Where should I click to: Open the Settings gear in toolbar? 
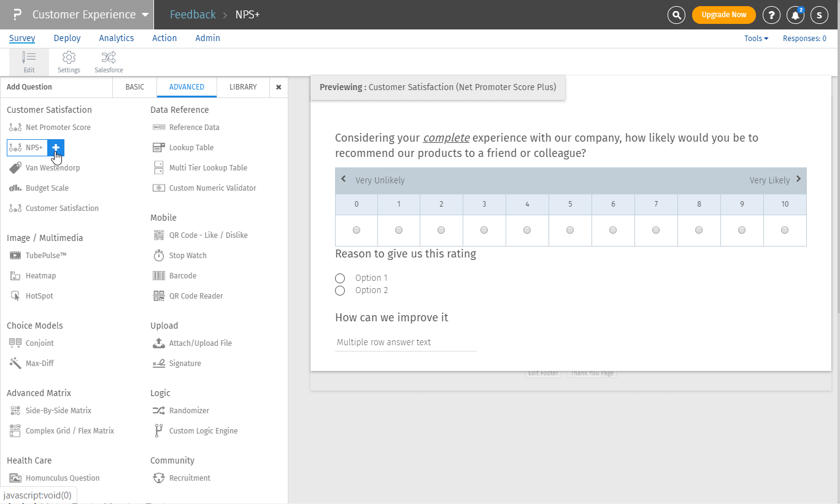tap(69, 62)
